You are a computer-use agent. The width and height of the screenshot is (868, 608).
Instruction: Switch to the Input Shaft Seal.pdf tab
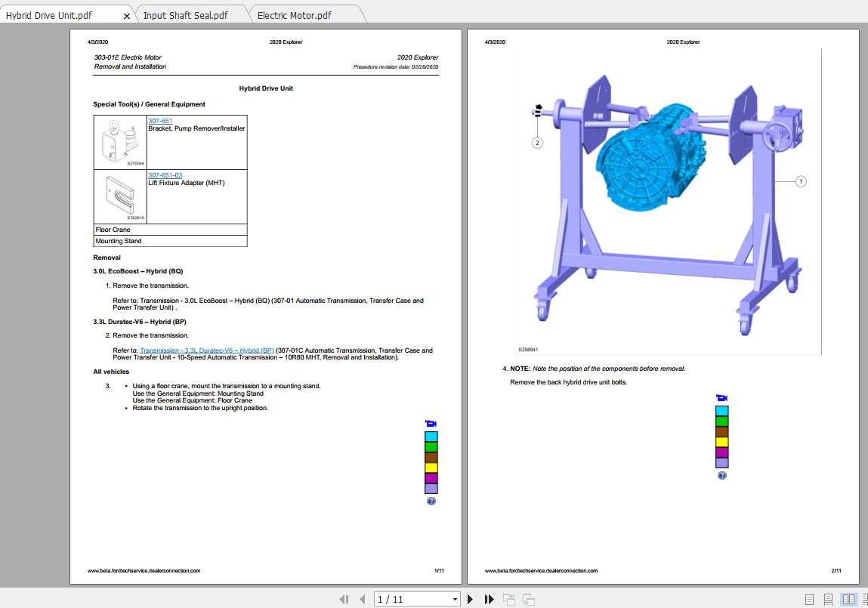coord(185,16)
